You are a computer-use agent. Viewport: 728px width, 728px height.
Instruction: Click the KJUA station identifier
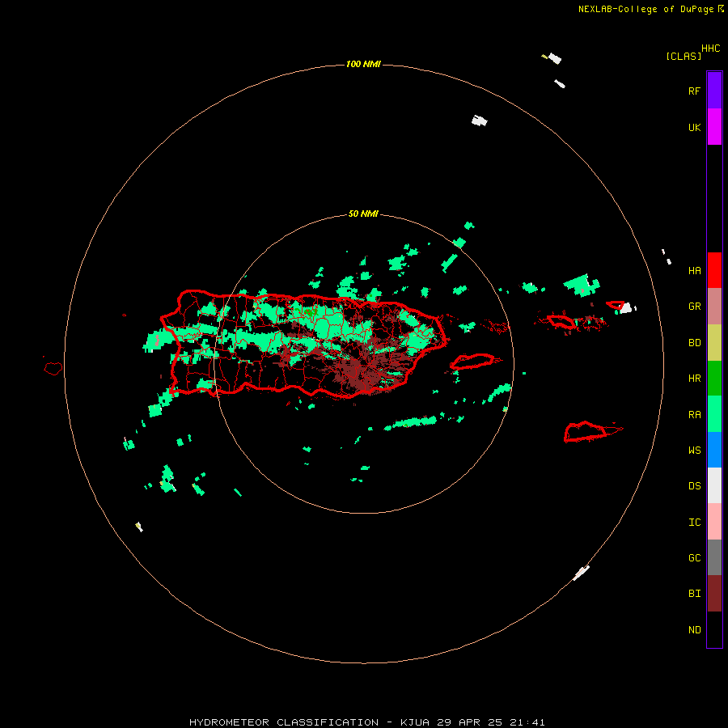pyautogui.click(x=415, y=722)
